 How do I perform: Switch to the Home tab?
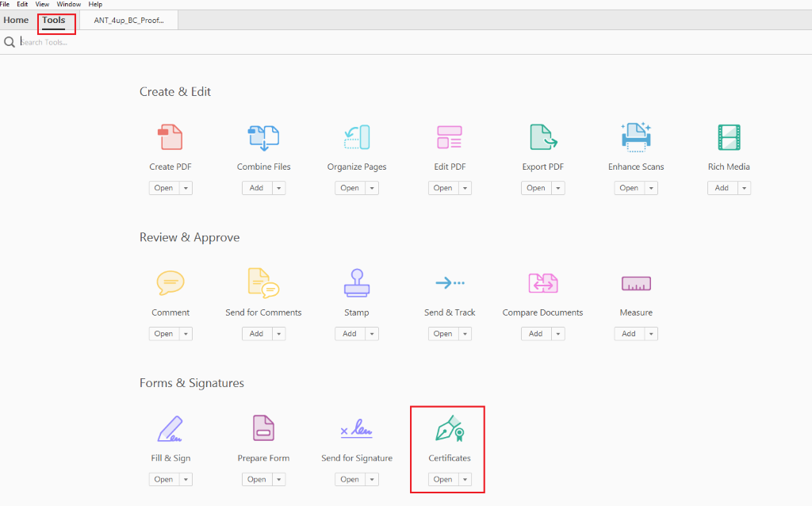coord(16,20)
